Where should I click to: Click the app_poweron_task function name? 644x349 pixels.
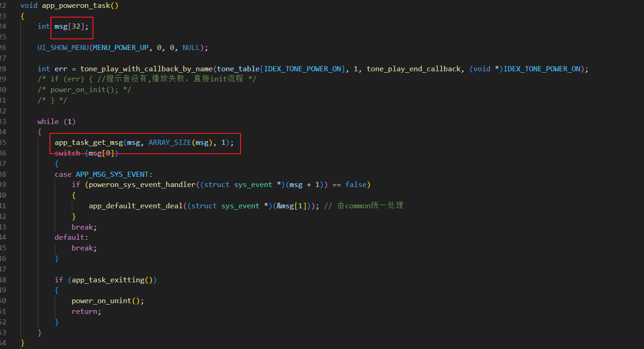click(x=76, y=6)
